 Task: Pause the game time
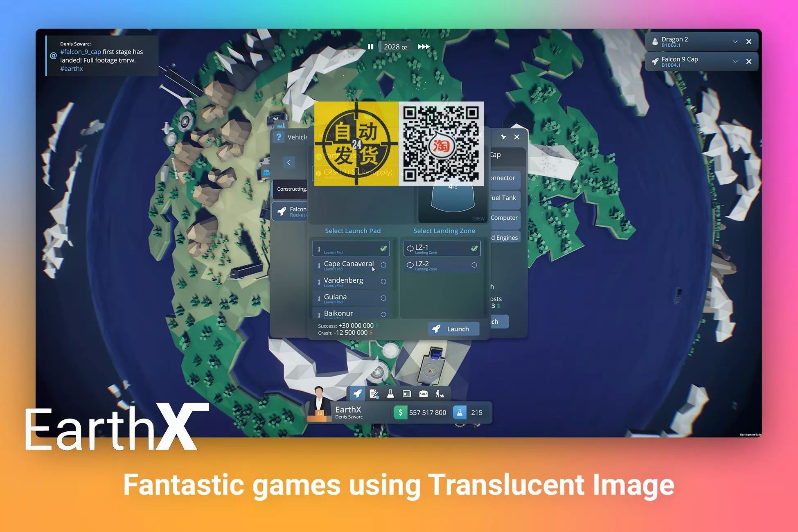pos(371,47)
